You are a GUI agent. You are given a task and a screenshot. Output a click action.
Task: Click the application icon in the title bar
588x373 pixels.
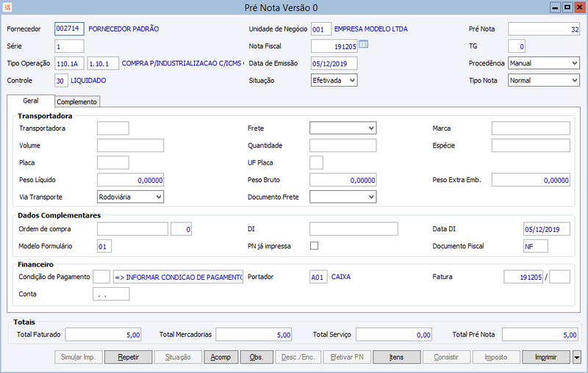(7, 7)
